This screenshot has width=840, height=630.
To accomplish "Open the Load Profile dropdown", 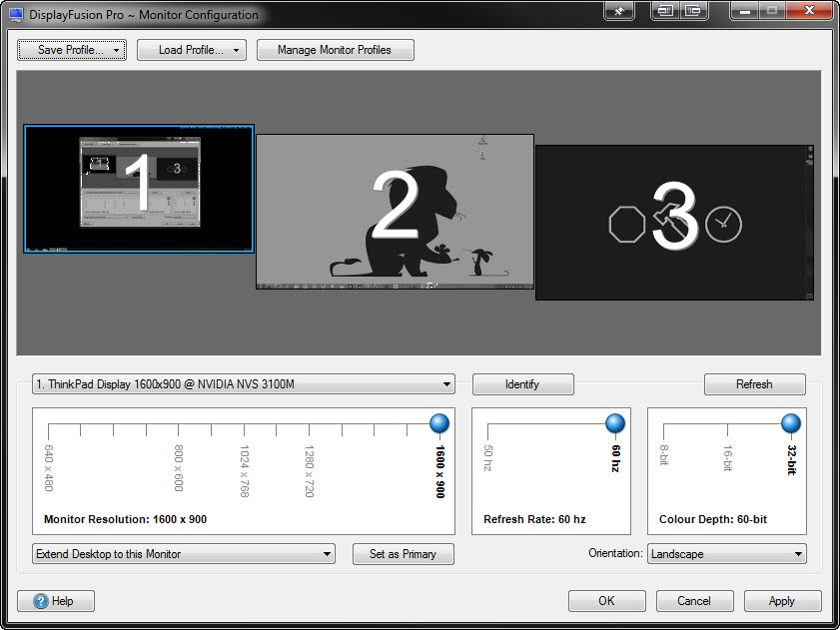I will pos(192,50).
